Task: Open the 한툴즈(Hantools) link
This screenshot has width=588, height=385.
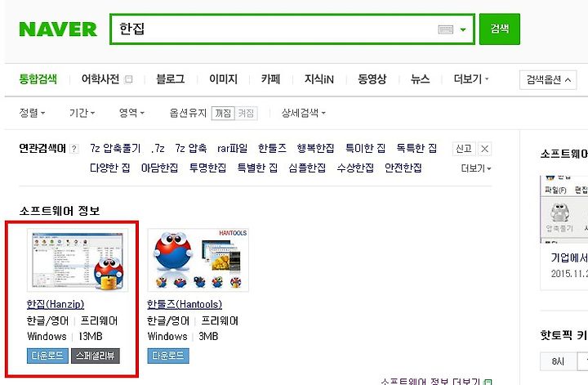Action: (x=185, y=304)
